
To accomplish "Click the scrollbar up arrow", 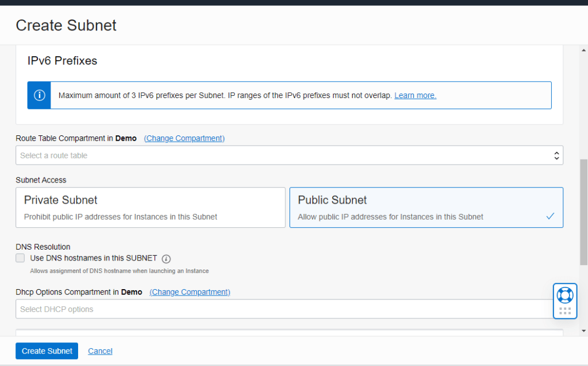I will pos(583,50).
